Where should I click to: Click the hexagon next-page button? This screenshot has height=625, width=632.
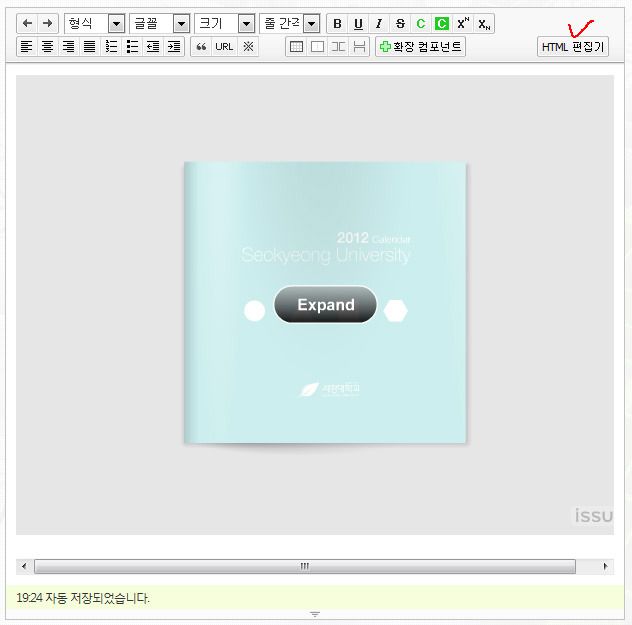395,311
